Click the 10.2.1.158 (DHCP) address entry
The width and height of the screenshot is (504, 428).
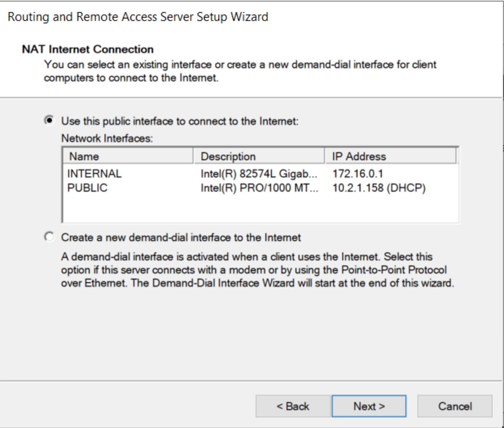point(379,188)
